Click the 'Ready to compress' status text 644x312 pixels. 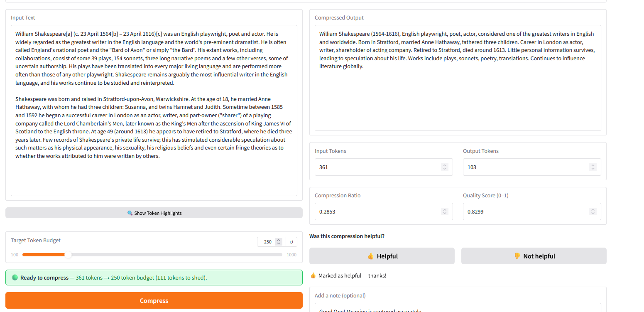44,278
